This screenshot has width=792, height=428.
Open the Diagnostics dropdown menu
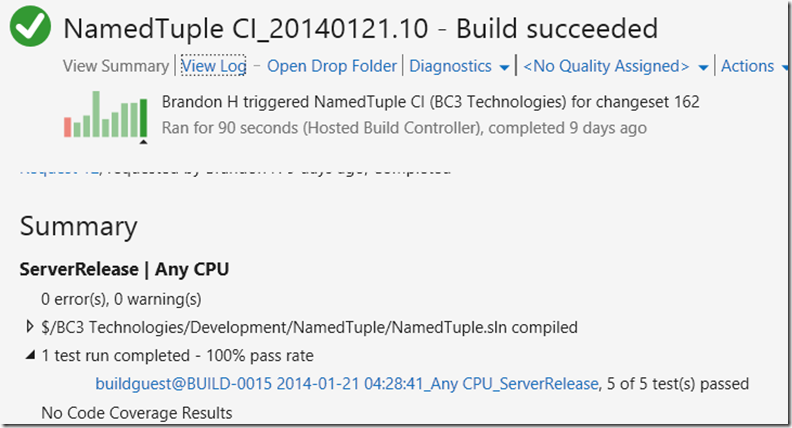459,66
